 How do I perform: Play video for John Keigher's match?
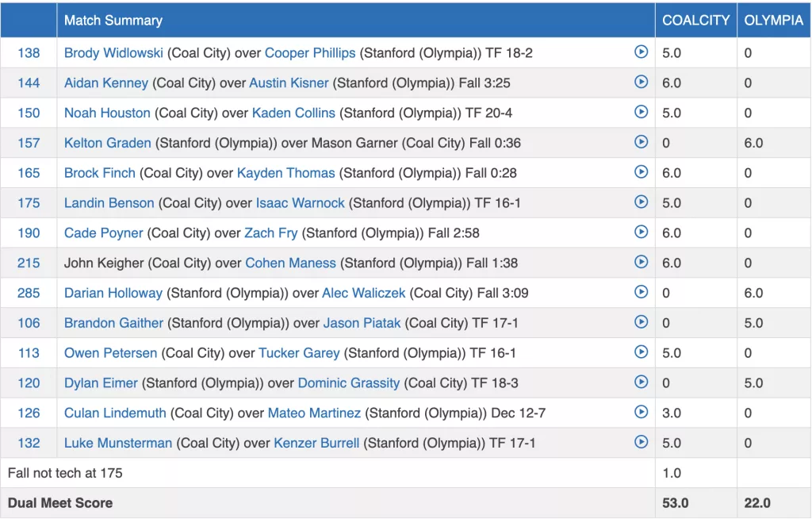pyautogui.click(x=641, y=262)
